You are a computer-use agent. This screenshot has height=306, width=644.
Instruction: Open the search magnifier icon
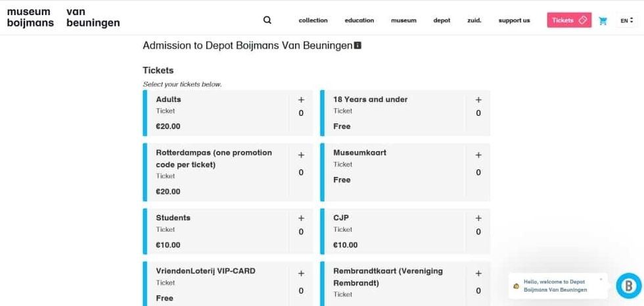click(267, 20)
